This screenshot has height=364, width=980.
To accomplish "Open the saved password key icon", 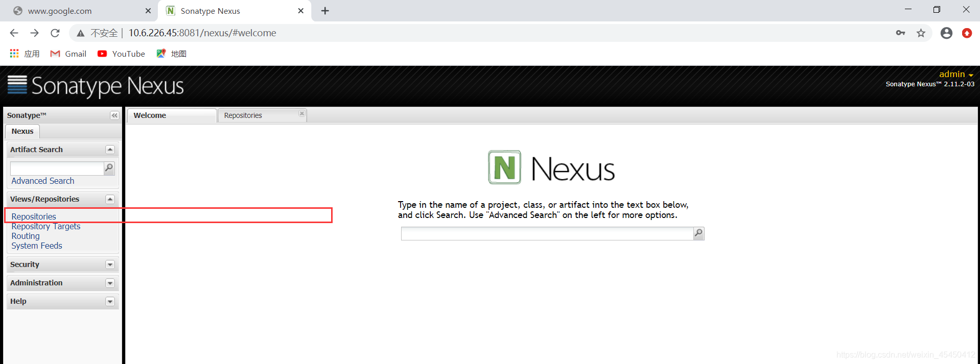I will (x=900, y=33).
